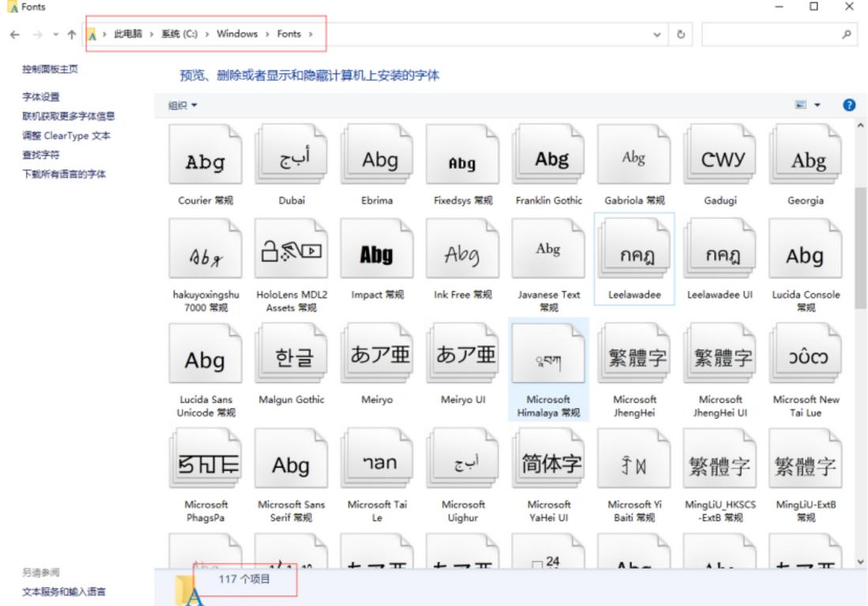Screen dimensions: 868x606
Task: Open 联机获取更多字体信息 link
Action: click(x=68, y=116)
